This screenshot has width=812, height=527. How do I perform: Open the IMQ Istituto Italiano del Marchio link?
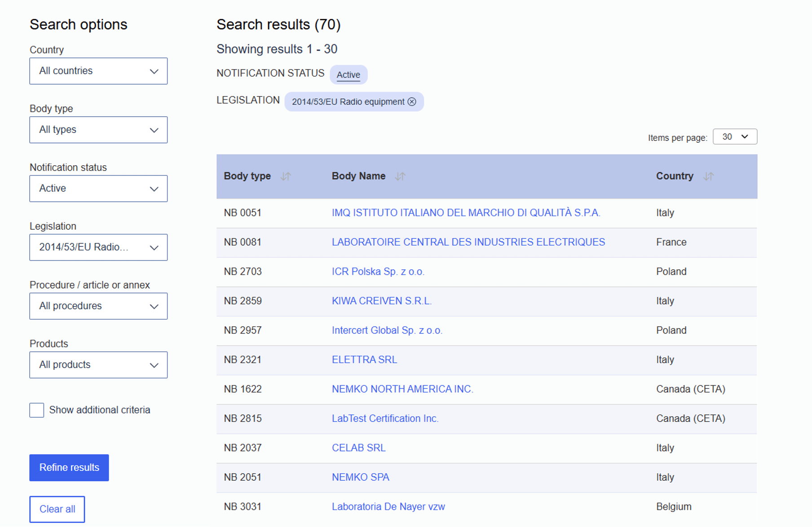(466, 213)
